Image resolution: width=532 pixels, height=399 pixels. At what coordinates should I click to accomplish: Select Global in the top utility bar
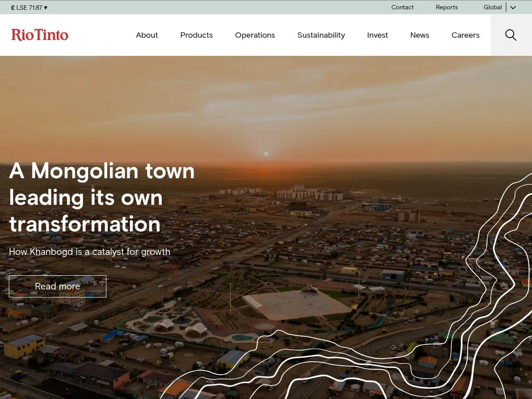tap(493, 7)
